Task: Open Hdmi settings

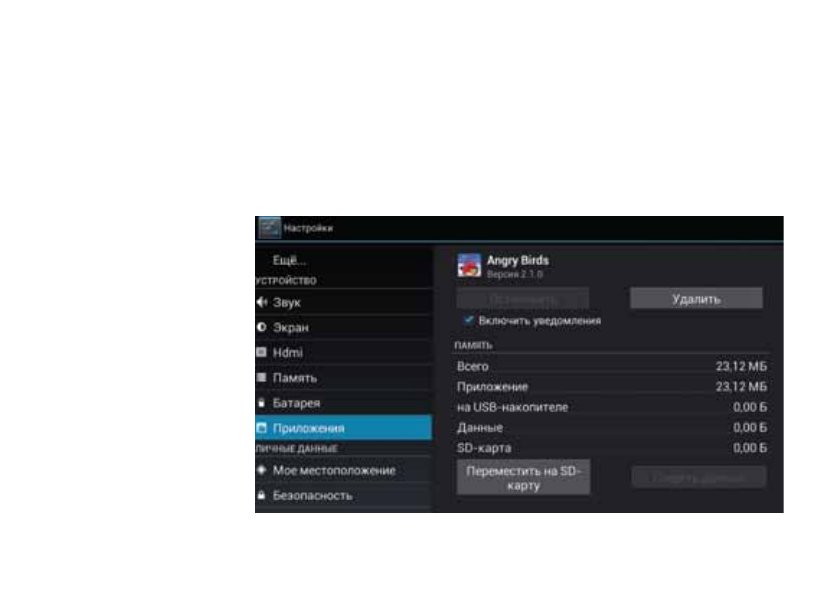Action: click(344, 352)
